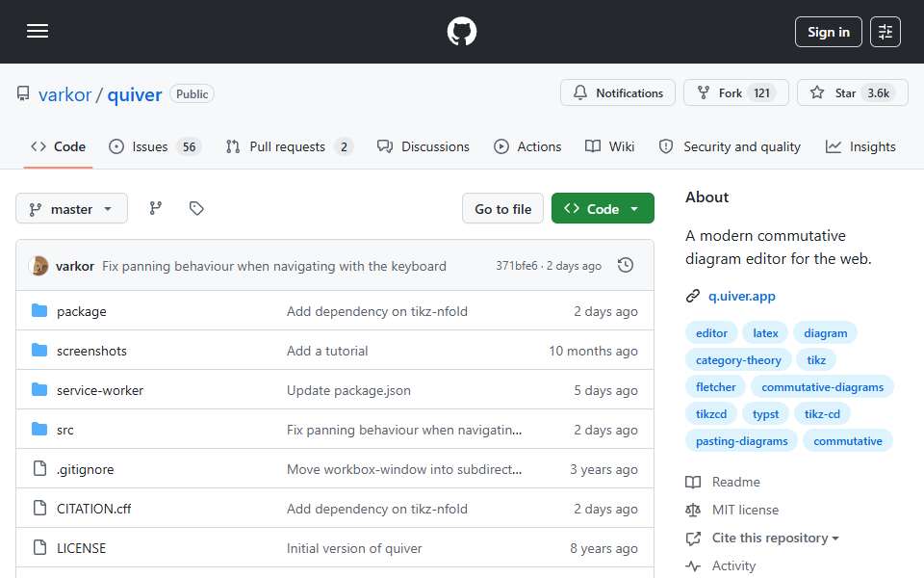Open the Insights tab
This screenshot has width=924, height=578.
tap(860, 146)
